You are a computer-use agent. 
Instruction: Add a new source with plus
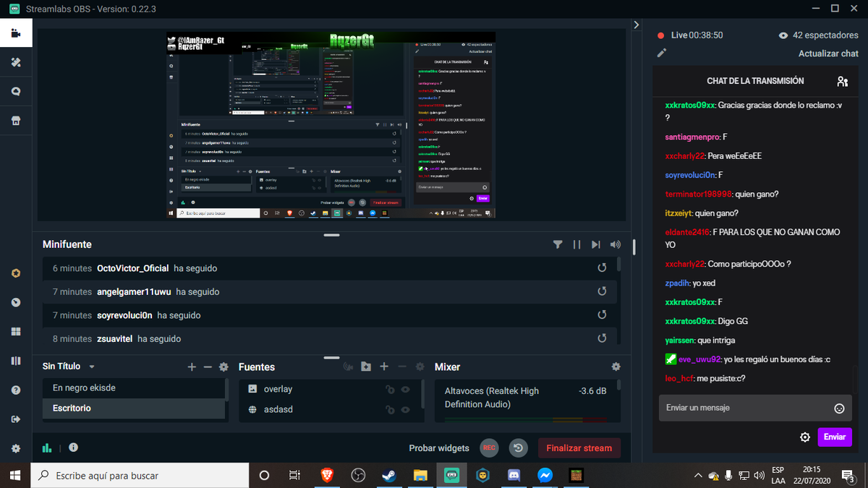[384, 367]
